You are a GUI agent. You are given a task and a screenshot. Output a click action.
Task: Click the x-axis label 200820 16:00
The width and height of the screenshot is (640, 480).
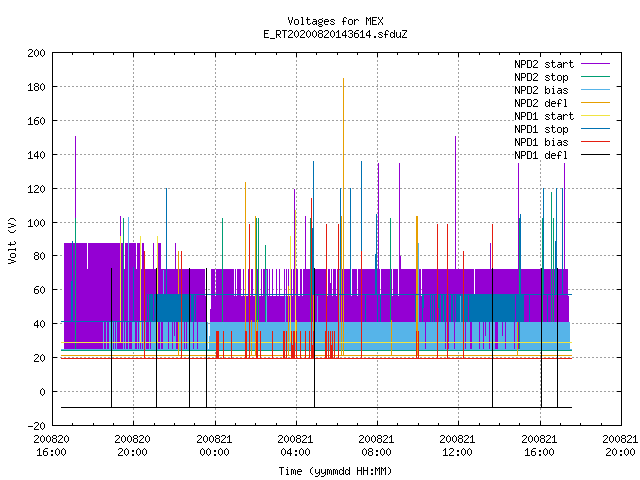pos(51,446)
